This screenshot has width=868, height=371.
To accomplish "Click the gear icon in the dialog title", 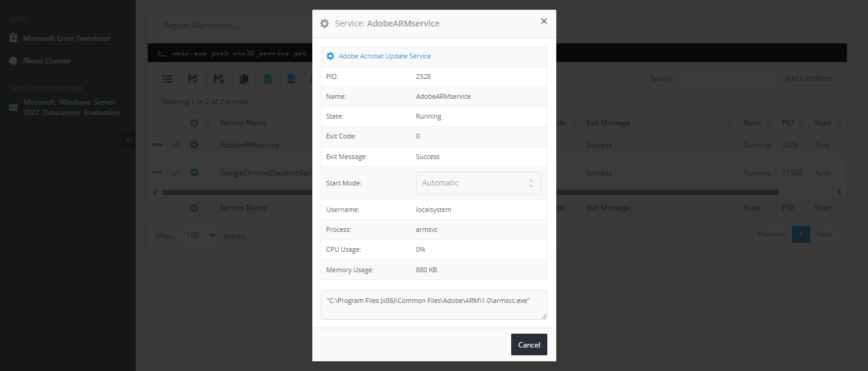I will coord(324,23).
